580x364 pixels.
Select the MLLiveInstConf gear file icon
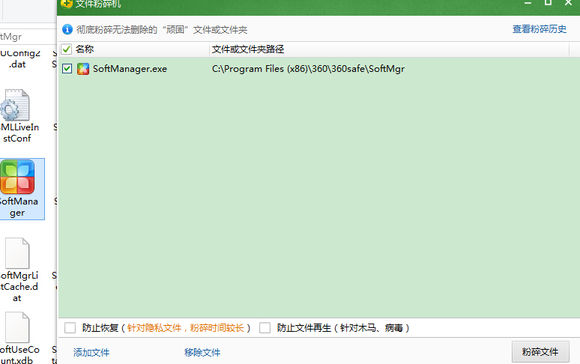[x=15, y=105]
